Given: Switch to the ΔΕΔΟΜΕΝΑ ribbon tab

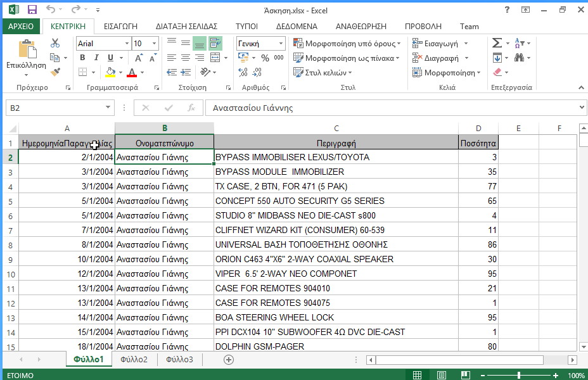Looking at the screenshot, I should (x=297, y=26).
